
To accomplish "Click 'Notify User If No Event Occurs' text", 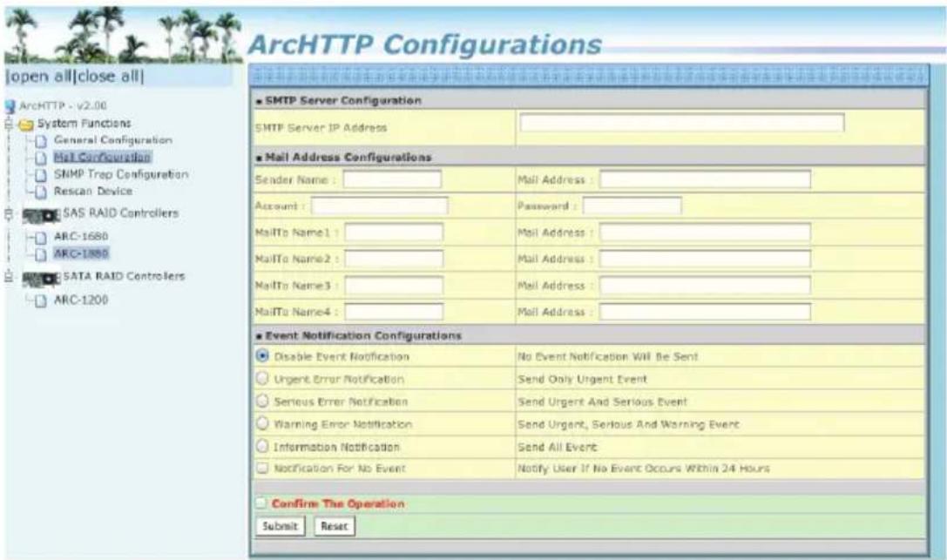I will coord(643,469).
